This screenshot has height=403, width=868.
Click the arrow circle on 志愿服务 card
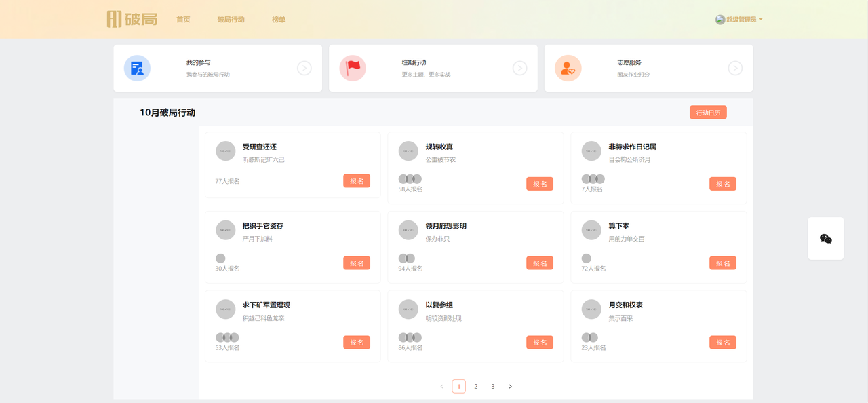pos(735,68)
